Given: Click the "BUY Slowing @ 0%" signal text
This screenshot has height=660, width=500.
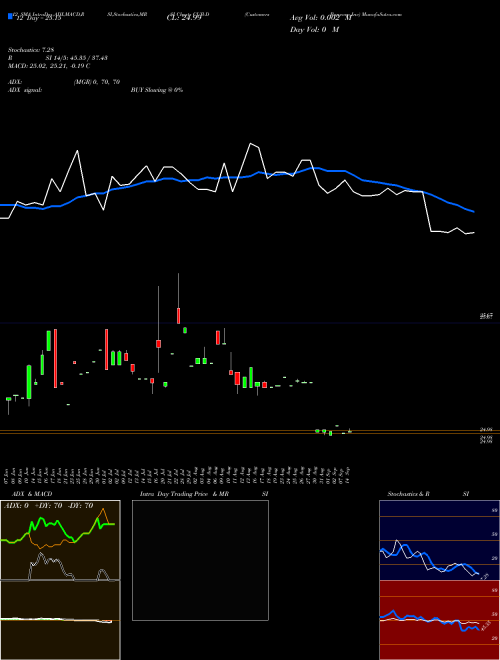Looking at the screenshot, I should (157, 90).
